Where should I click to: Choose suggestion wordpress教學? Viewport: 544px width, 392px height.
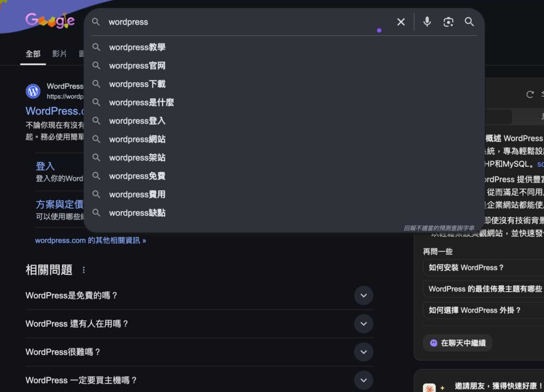click(284, 47)
